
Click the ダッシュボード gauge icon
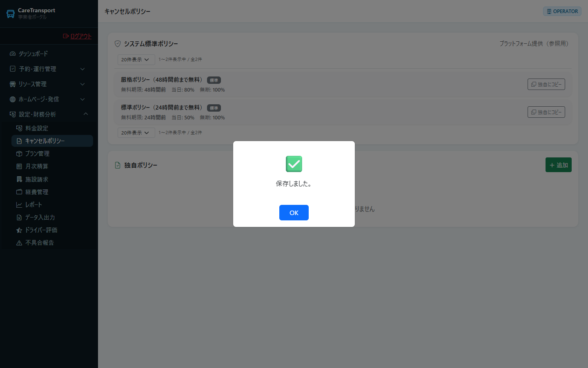(13, 54)
